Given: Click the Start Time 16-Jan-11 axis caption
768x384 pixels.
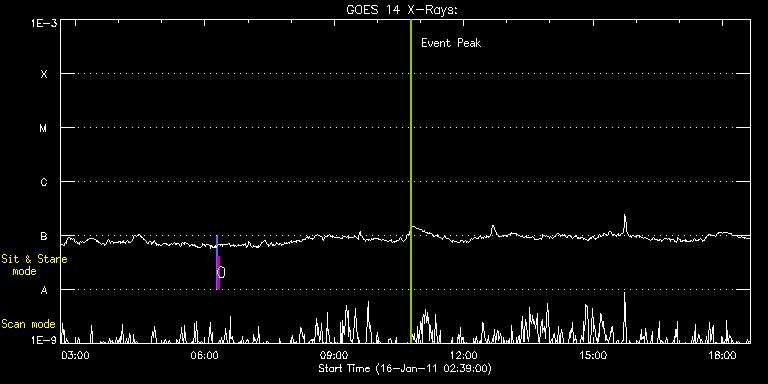Looking at the screenshot, I should pos(405,368).
